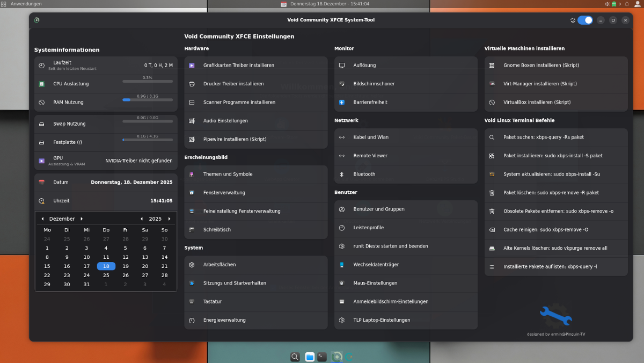
Task: Toggle the dark mode switch in the header
Action: [x=585, y=20]
